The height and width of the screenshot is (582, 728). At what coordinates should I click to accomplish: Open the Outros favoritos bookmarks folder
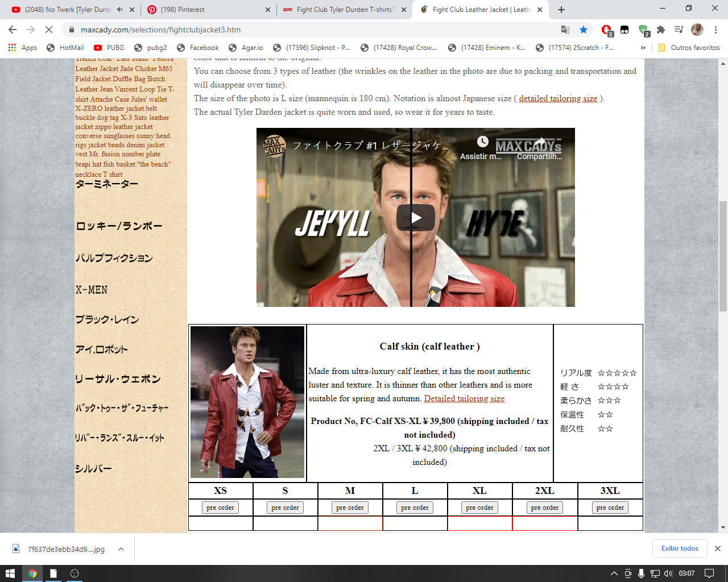click(x=689, y=48)
